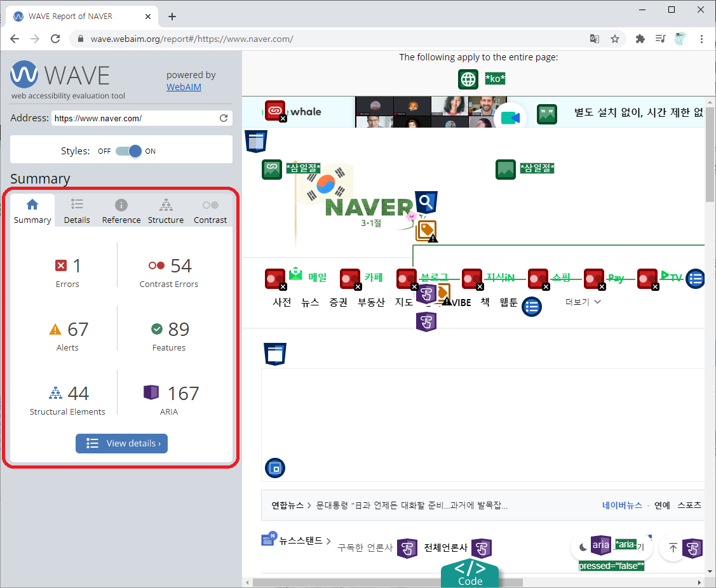Open a new browser tab
This screenshot has width=716, height=588.
172,17
